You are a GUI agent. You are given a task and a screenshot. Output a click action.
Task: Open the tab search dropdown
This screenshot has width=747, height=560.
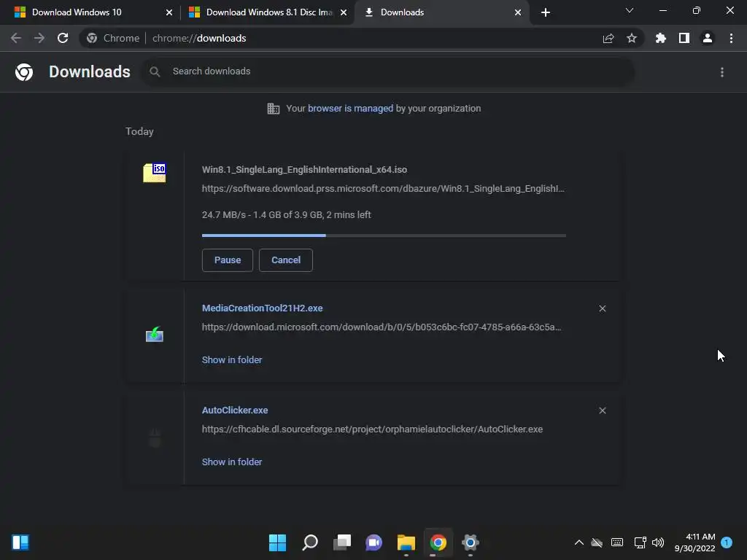pos(630,10)
